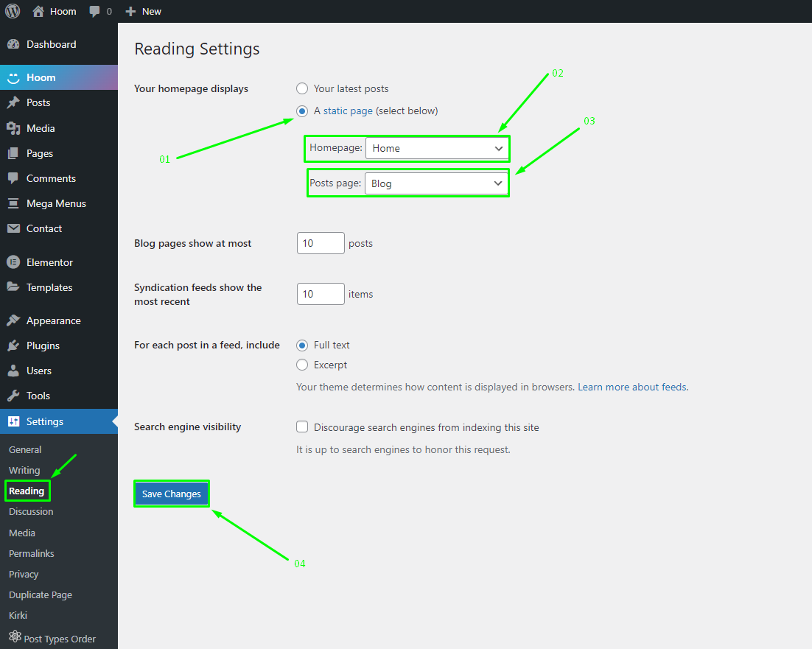The height and width of the screenshot is (649, 812).
Task: Open the Homepage dropdown
Action: 437,148
